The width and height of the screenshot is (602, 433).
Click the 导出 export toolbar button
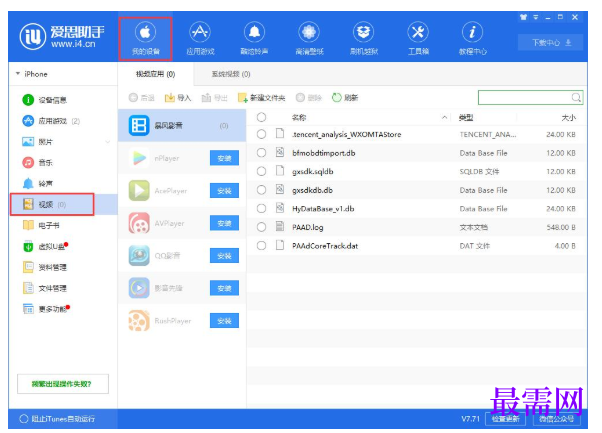[x=215, y=98]
